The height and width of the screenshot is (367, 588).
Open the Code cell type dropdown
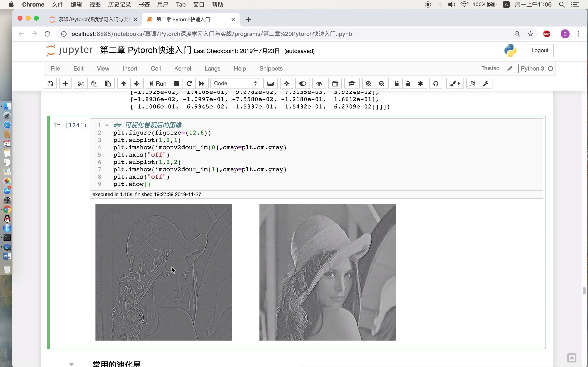[235, 84]
